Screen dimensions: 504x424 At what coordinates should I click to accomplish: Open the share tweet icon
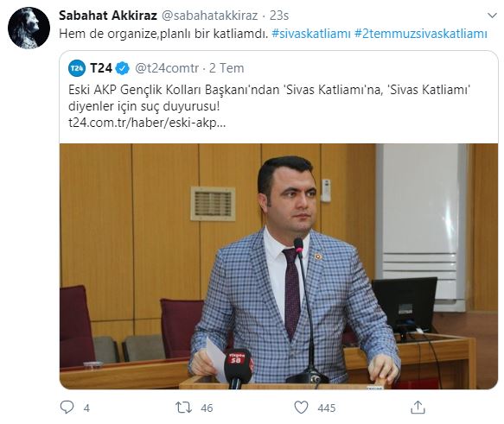pyautogui.click(x=418, y=408)
